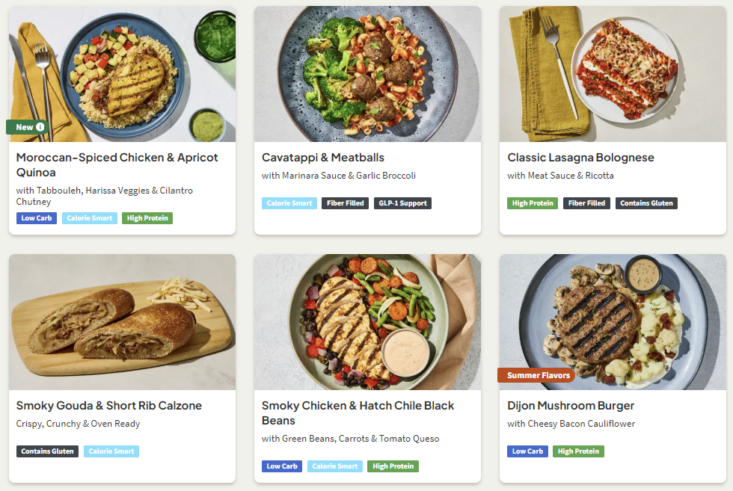Click Calorie Smart tag on Calzone card
This screenshot has height=491, width=733.
[x=111, y=451]
